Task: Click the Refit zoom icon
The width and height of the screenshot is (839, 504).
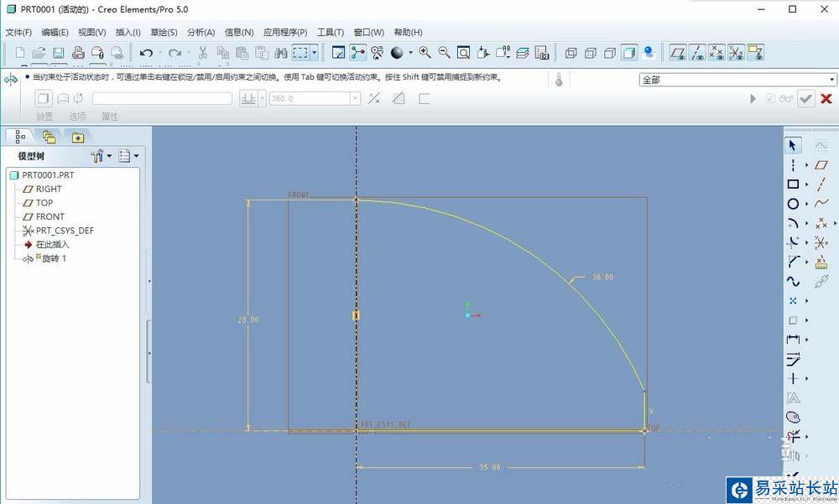Action: [x=463, y=53]
